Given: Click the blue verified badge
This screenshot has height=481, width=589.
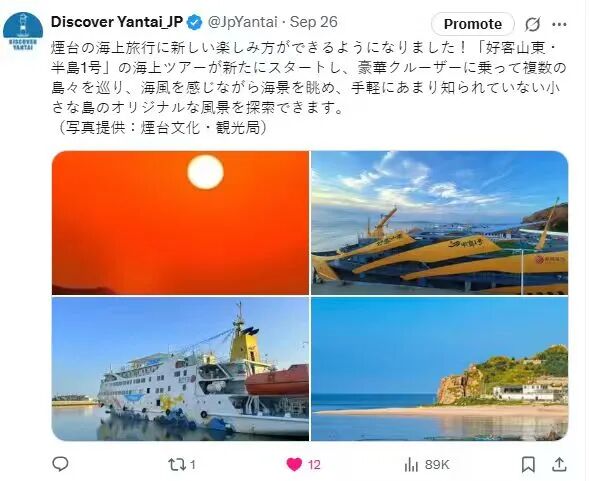Looking at the screenshot, I should pyautogui.click(x=194, y=23).
